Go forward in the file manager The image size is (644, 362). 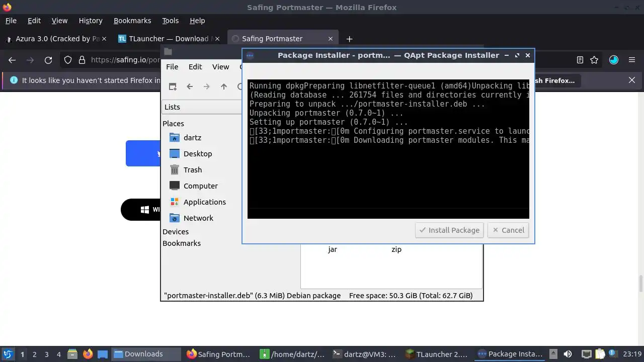click(x=207, y=86)
